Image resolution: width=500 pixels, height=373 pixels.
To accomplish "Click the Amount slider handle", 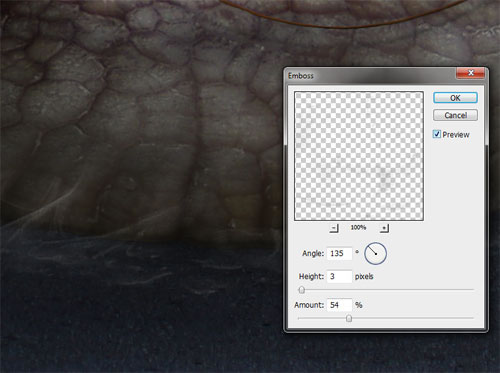I will (349, 319).
